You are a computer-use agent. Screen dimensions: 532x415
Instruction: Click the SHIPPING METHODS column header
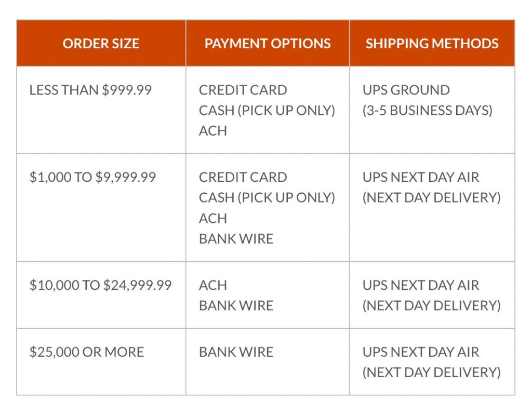[432, 44]
